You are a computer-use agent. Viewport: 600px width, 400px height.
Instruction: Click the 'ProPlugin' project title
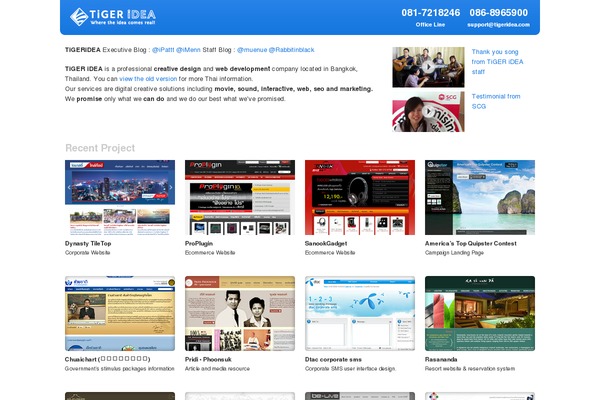tap(199, 243)
